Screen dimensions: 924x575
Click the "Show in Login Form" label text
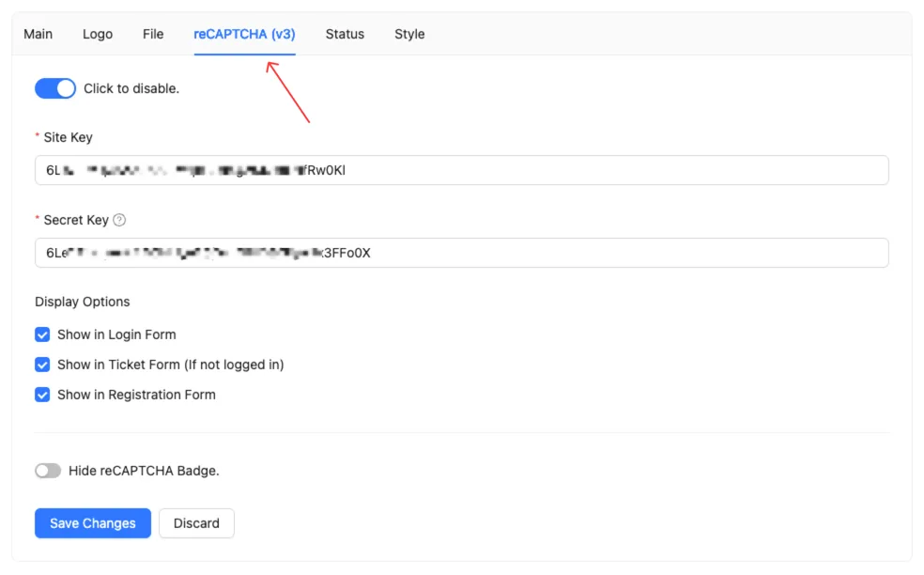point(116,334)
